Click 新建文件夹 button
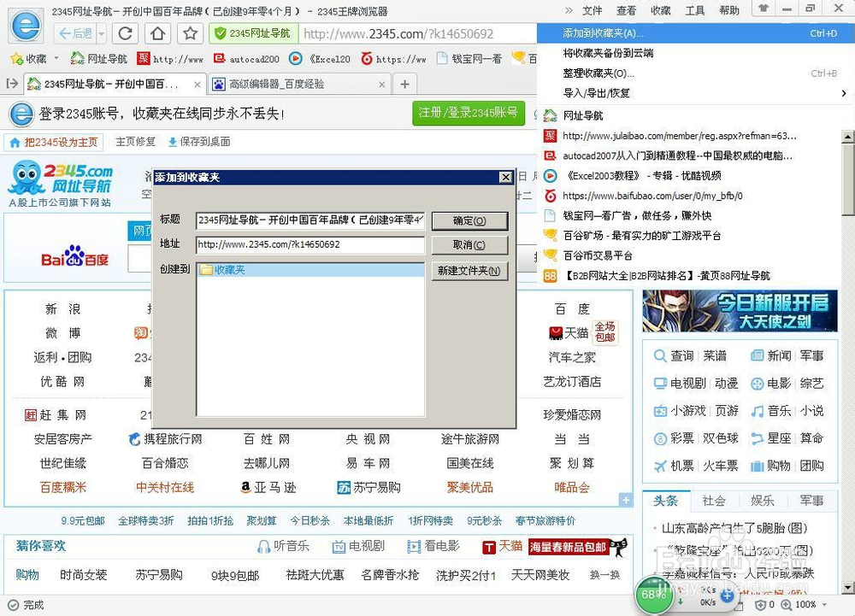Screen dimensions: 855x616 coord(469,272)
